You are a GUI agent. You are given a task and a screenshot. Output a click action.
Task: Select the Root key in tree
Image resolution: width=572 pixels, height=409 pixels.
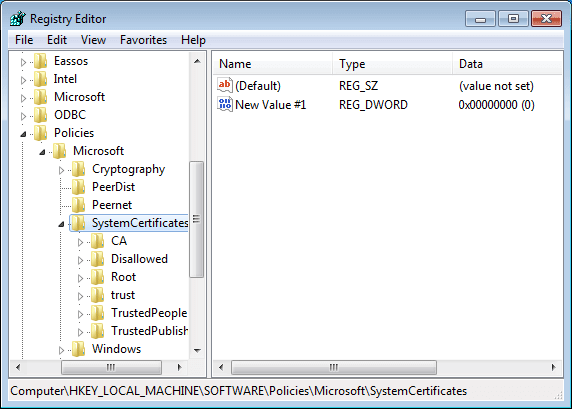coord(123,277)
